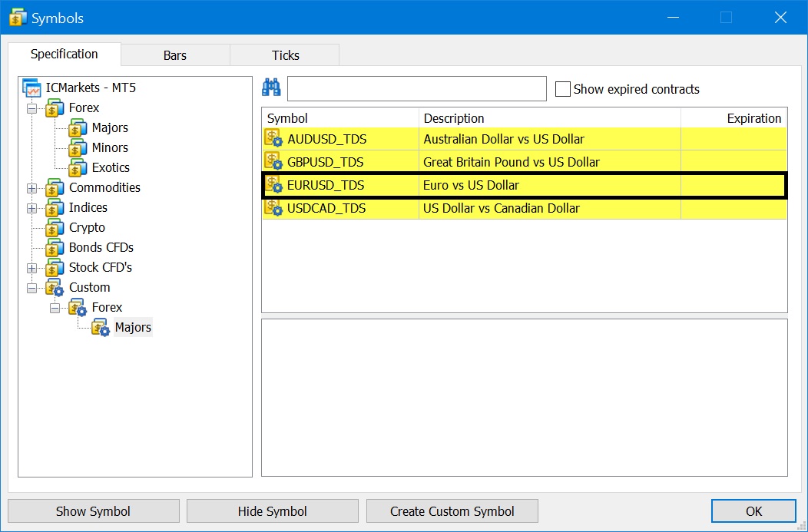Viewport: 808px width, 532px height.
Task: Select the GBPUSD_TDS symbol name
Action: (326, 162)
